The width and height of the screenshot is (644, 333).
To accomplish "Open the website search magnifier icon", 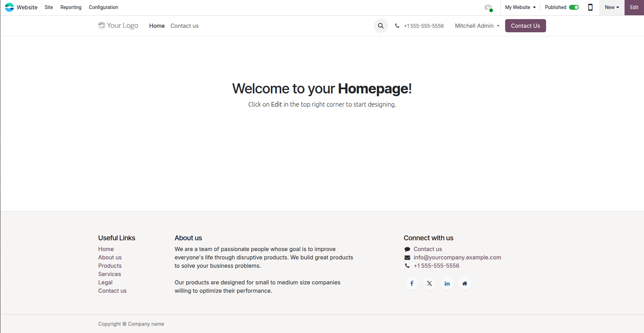I will 380,26.
